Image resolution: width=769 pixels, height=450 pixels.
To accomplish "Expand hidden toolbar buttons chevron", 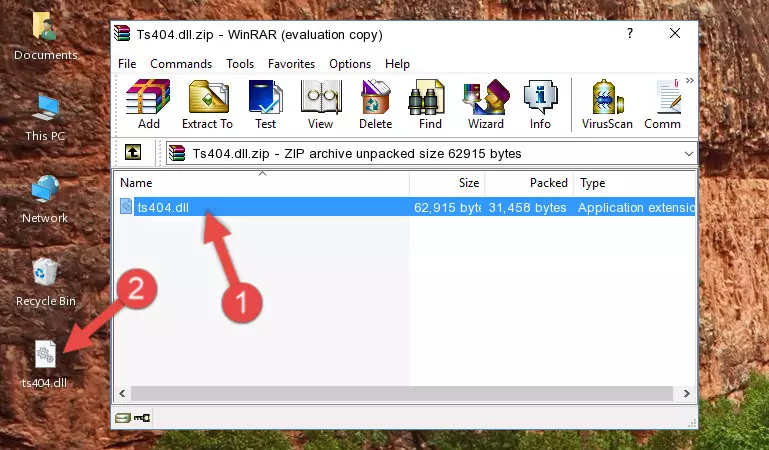I will click(690, 80).
